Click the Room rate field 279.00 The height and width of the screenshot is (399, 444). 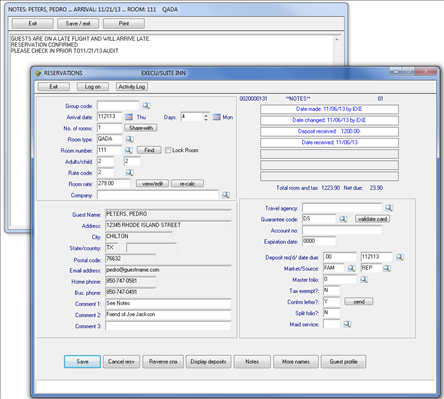point(114,184)
